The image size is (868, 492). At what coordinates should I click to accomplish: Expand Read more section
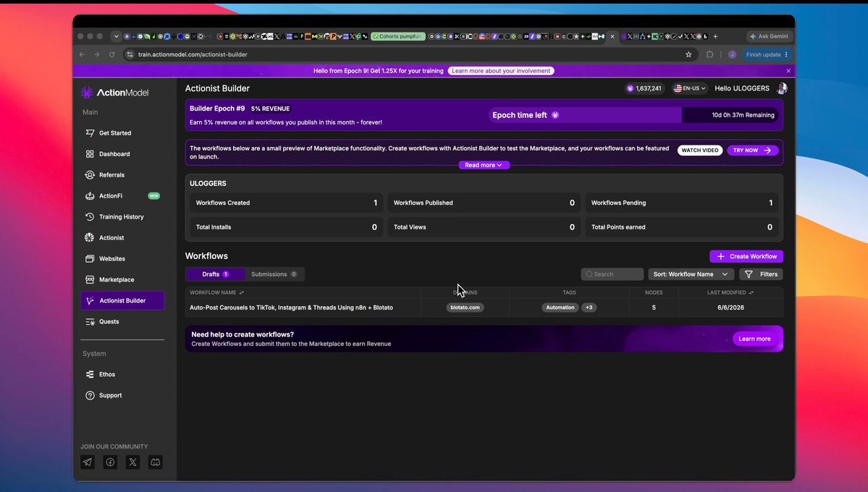point(484,165)
